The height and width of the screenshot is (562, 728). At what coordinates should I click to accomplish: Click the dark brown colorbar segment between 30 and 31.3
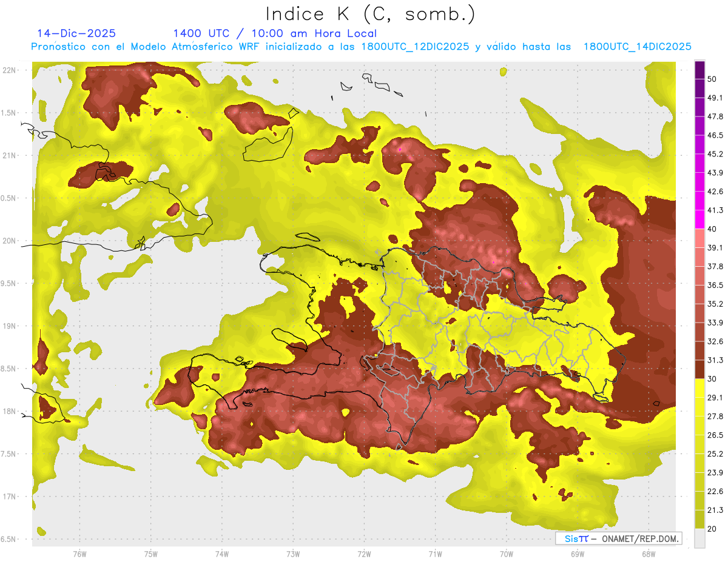point(699,369)
